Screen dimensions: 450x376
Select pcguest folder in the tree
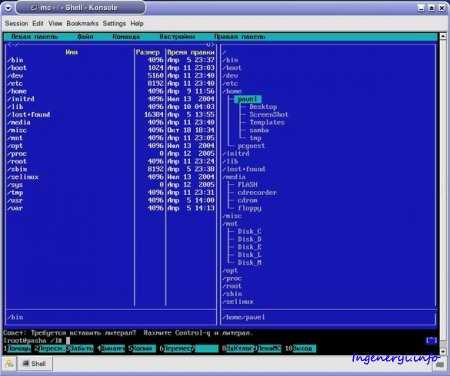[251, 146]
